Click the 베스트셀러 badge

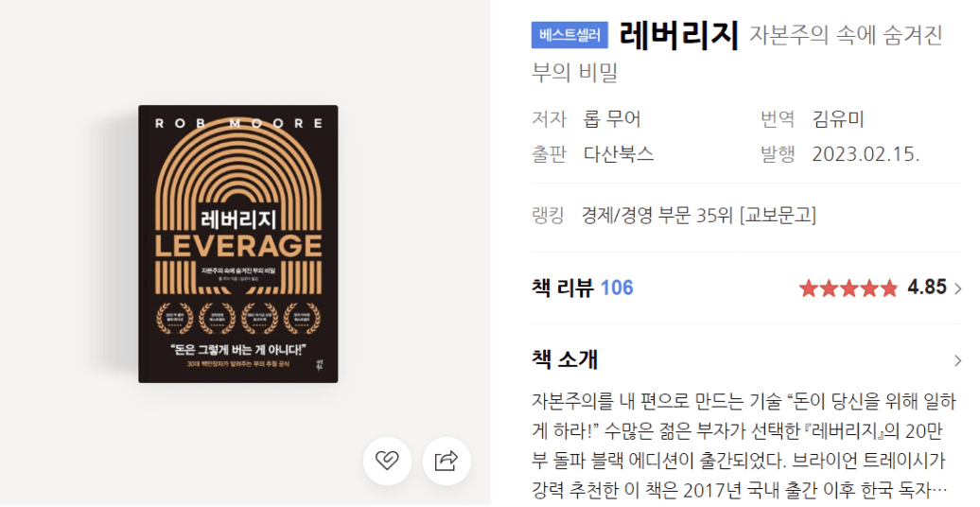click(x=569, y=35)
